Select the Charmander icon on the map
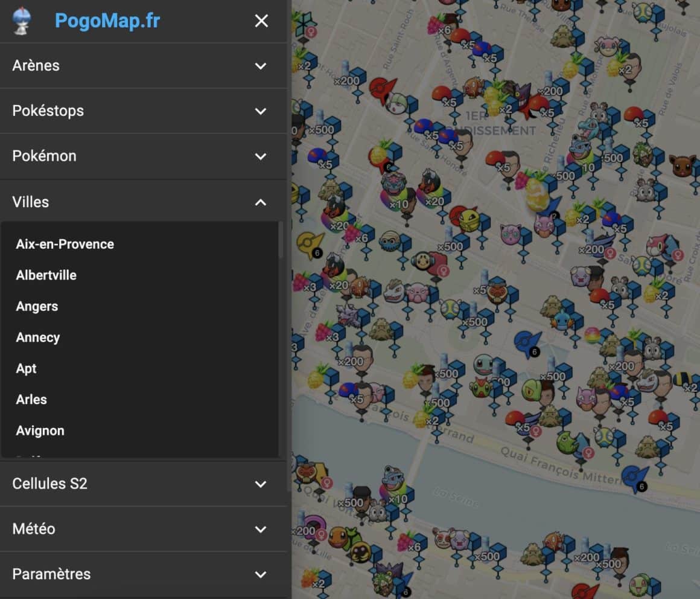The image size is (700, 599). [338, 535]
